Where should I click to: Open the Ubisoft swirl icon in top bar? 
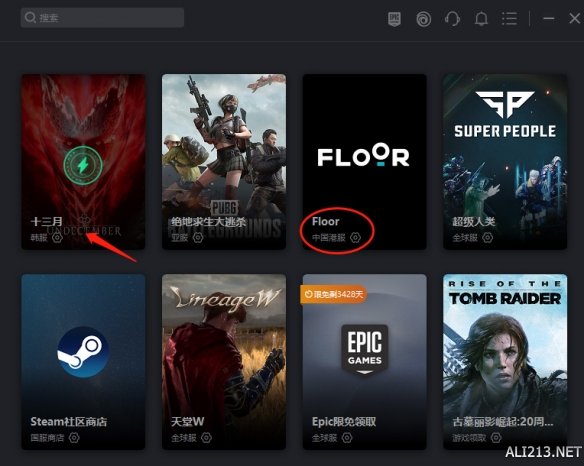pyautogui.click(x=423, y=19)
